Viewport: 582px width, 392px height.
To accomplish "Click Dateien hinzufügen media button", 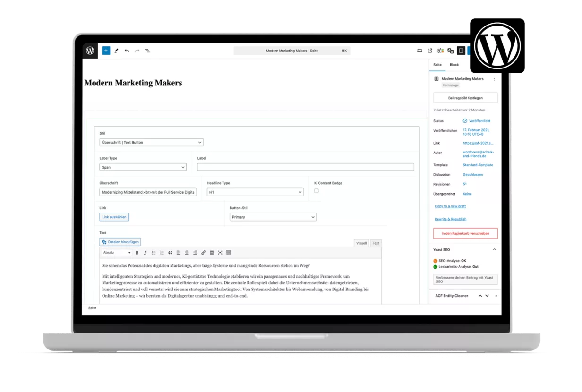I will (120, 242).
